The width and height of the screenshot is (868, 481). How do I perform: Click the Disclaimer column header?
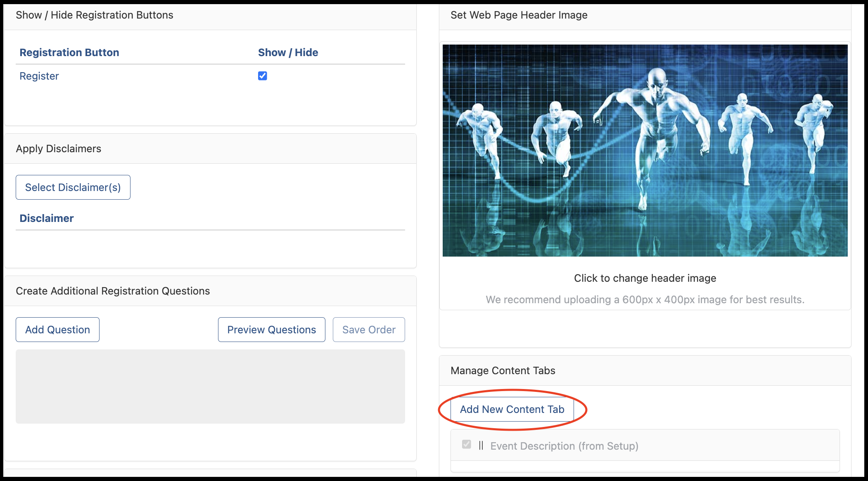47,218
